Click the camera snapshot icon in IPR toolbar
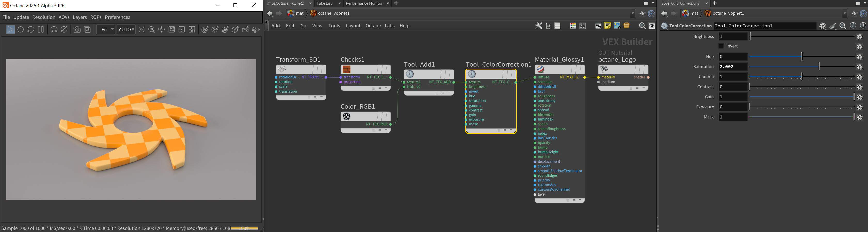This screenshot has height=232, width=868. [x=77, y=30]
